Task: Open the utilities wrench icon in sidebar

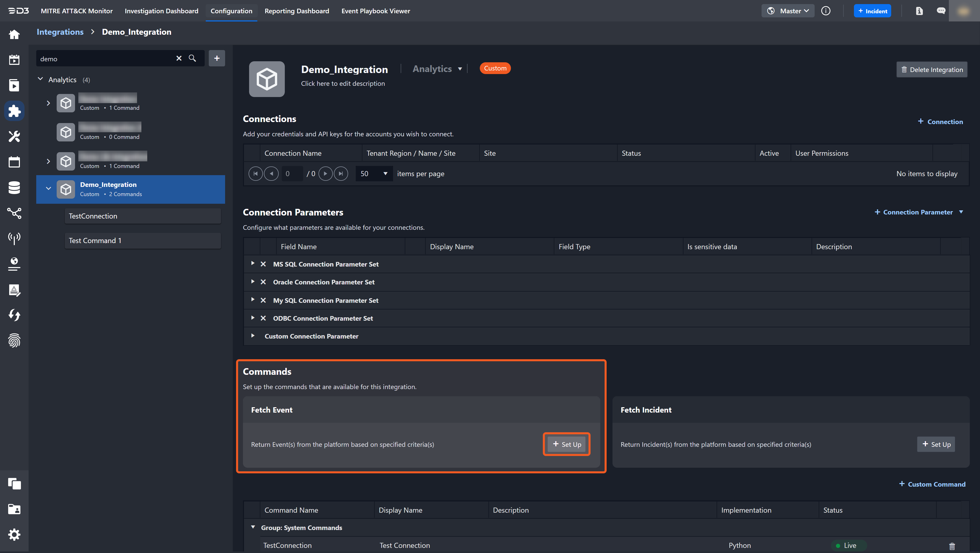Action: point(14,136)
